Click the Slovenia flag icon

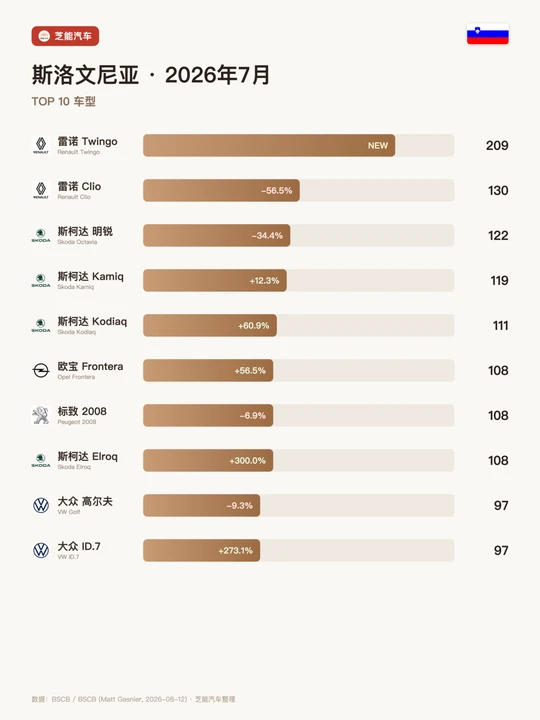click(x=488, y=34)
